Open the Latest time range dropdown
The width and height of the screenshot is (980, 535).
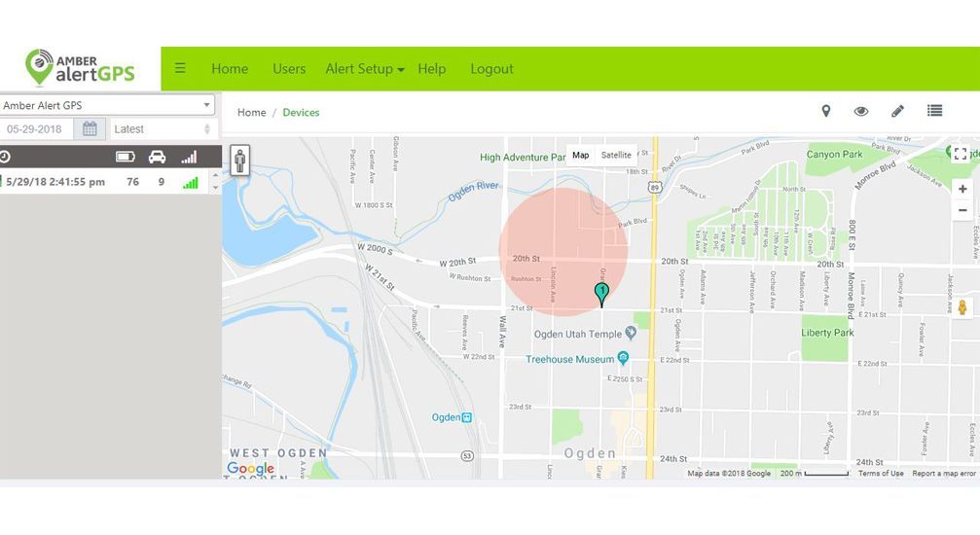(x=163, y=128)
